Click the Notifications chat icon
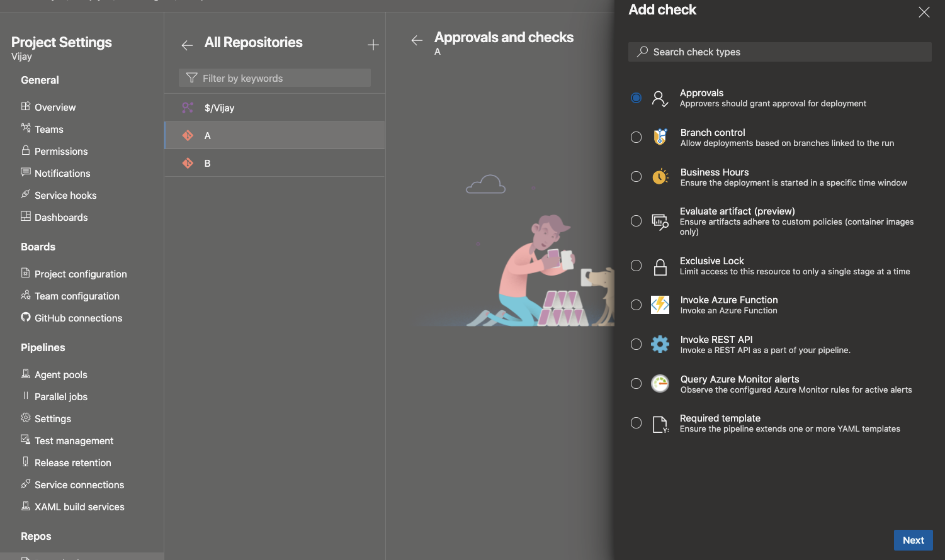Viewport: 945px width, 560px height. tap(26, 172)
